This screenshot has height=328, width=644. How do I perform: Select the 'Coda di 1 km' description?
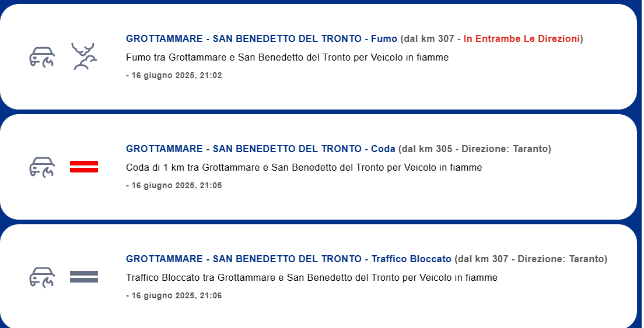pos(304,167)
